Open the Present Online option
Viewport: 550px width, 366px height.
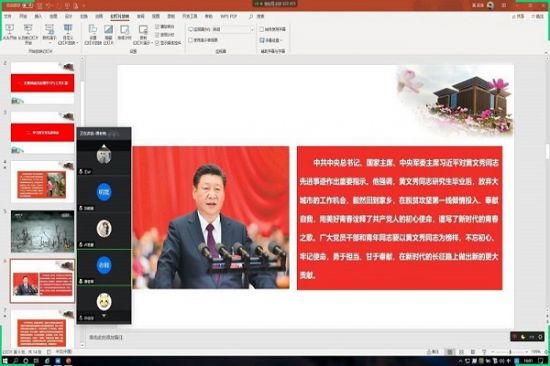[49, 34]
